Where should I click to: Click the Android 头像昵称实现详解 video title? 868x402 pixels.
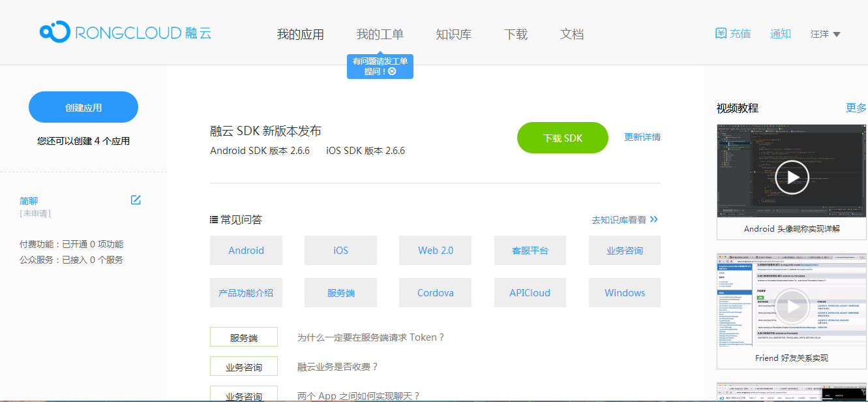(x=792, y=228)
